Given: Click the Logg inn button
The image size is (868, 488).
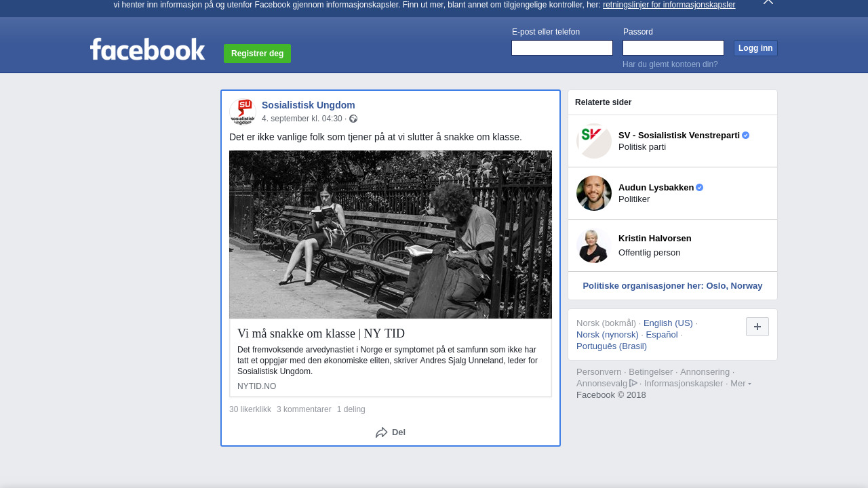Looking at the screenshot, I should point(755,48).
